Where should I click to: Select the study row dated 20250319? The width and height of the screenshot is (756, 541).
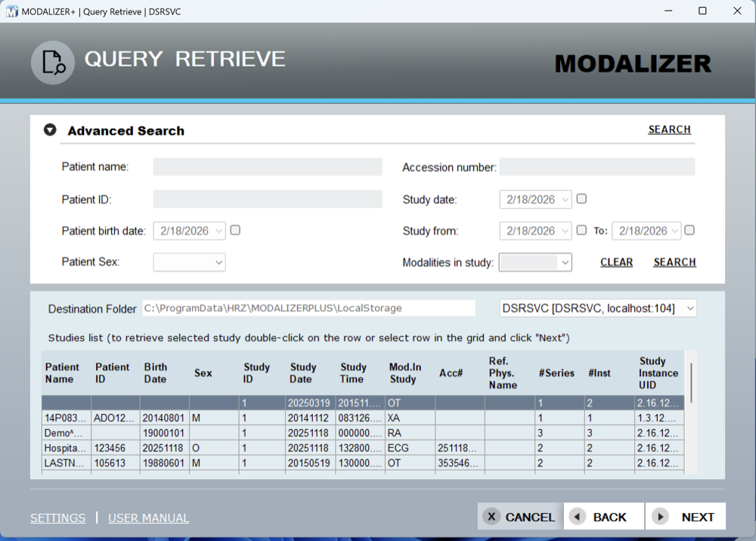coord(363,403)
